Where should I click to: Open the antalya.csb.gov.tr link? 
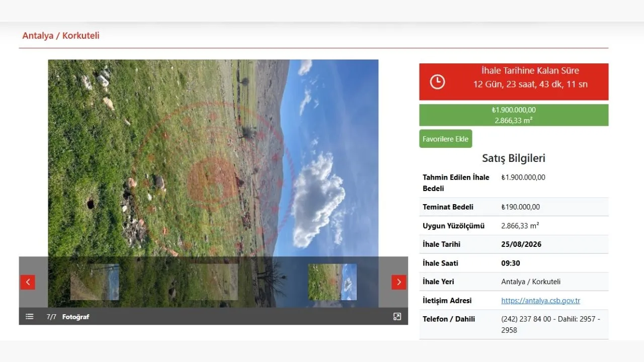point(541,301)
